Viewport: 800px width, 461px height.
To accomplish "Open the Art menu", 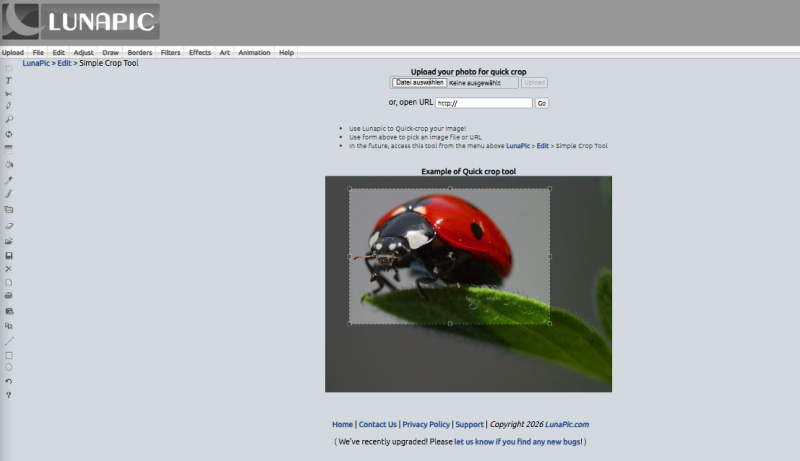I will point(224,53).
